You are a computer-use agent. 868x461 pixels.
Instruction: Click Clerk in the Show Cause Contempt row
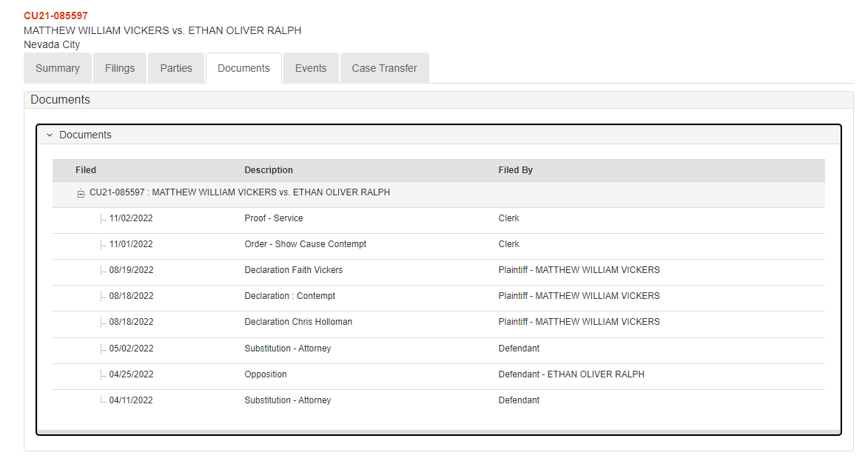[x=508, y=244]
